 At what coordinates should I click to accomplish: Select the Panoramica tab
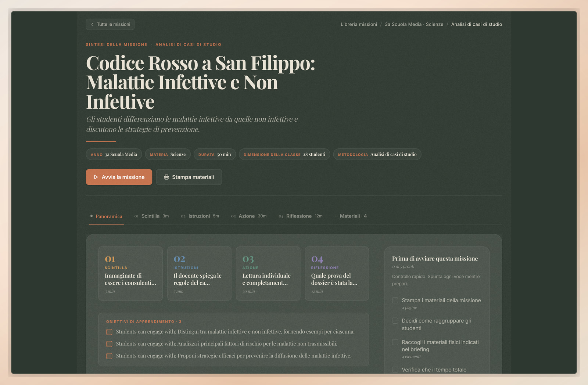click(106, 216)
